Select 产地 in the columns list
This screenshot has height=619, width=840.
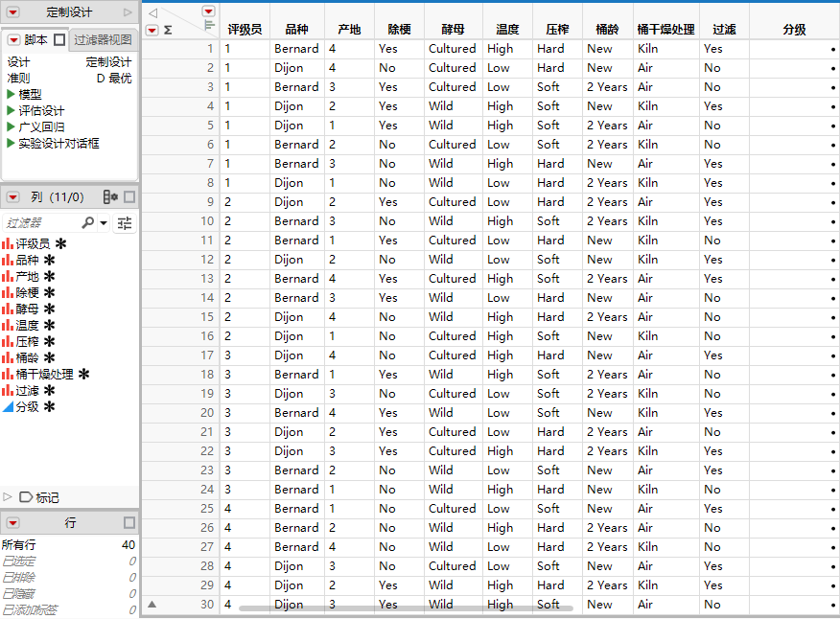[27, 276]
